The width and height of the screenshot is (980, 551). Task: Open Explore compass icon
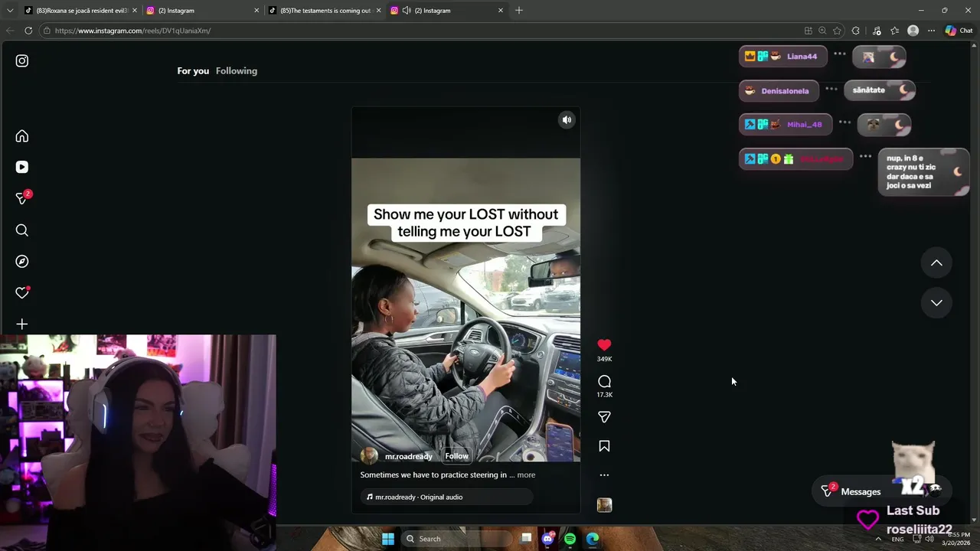click(22, 262)
